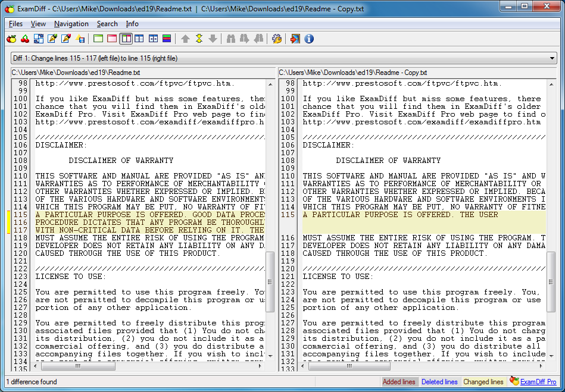565x392 pixels.
Task: Click right pane horizontal scrollbar right arrow
Action: tap(541, 366)
